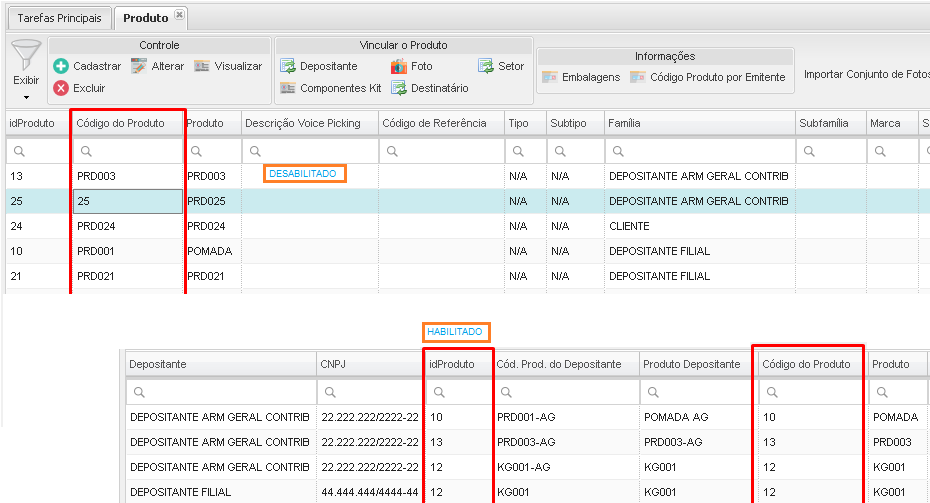
Task: Open Setor under Vincular o Produto
Action: pyautogui.click(x=501, y=66)
